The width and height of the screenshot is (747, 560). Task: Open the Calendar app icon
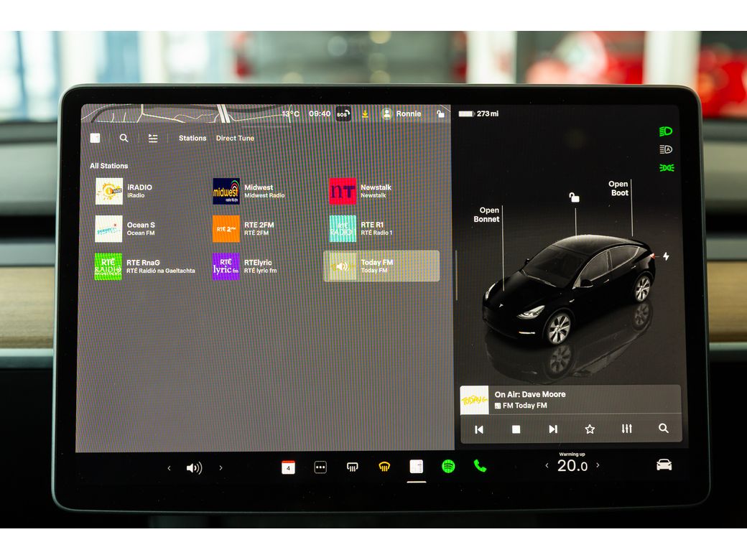288,467
